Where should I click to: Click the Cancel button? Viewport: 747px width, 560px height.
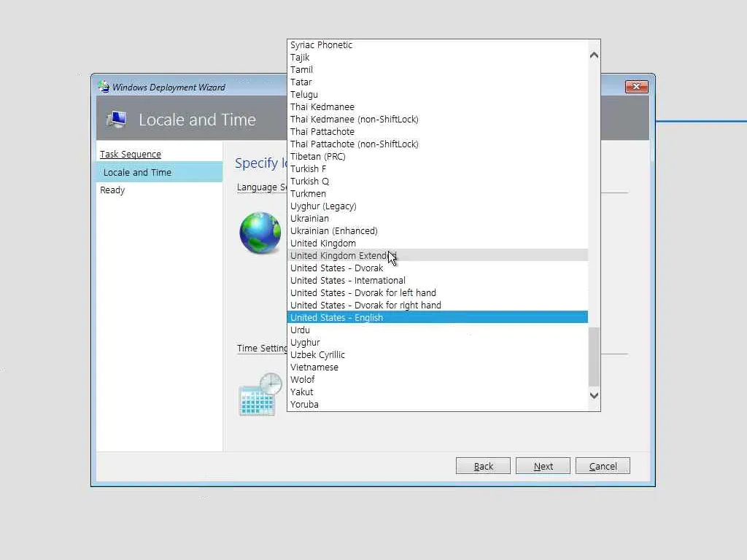click(x=603, y=466)
